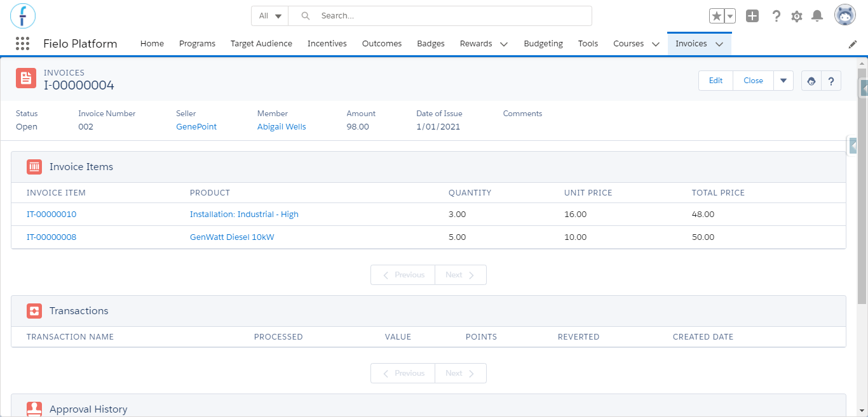
Task: Open the Budgeting tab
Action: [x=543, y=44]
